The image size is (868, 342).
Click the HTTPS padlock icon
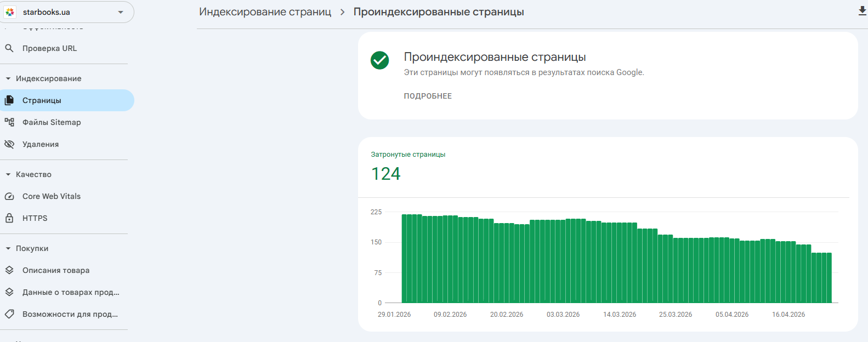9,218
